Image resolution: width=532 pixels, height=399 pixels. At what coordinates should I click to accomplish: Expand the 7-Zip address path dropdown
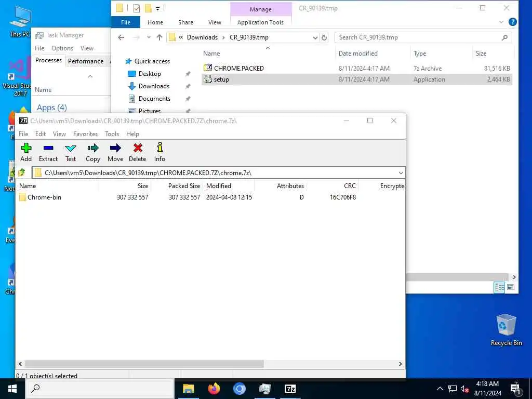click(x=401, y=173)
